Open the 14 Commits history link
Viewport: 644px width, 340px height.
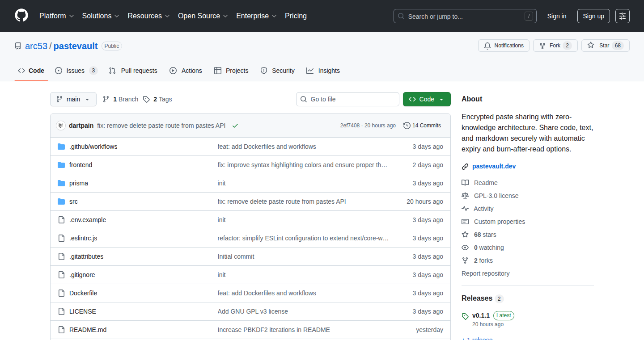click(422, 126)
